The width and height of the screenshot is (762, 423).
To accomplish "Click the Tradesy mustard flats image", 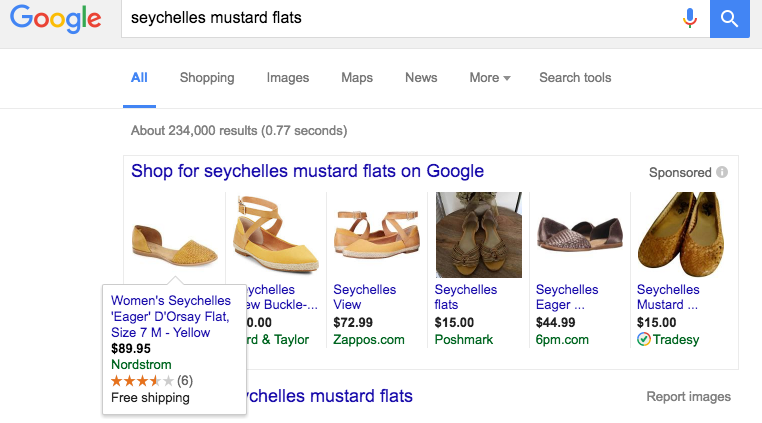I will coord(680,234).
